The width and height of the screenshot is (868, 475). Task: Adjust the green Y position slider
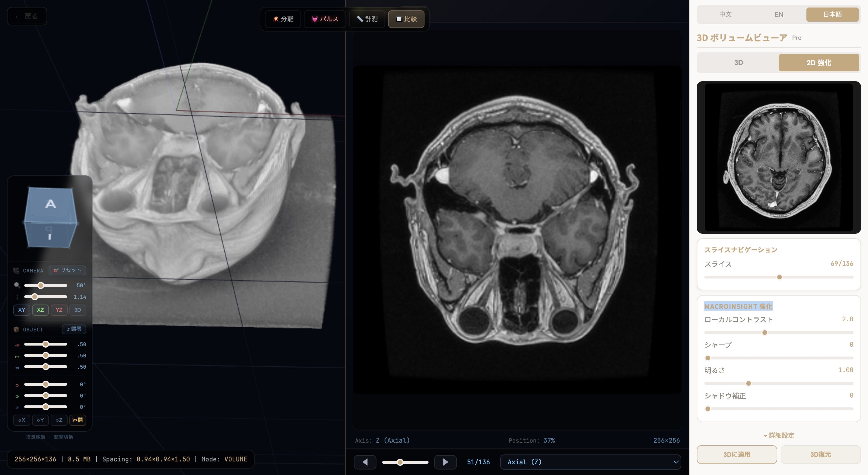[x=45, y=355]
